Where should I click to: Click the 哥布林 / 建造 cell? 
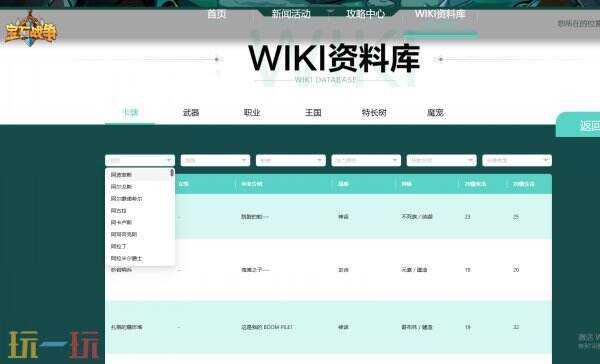tap(417, 327)
